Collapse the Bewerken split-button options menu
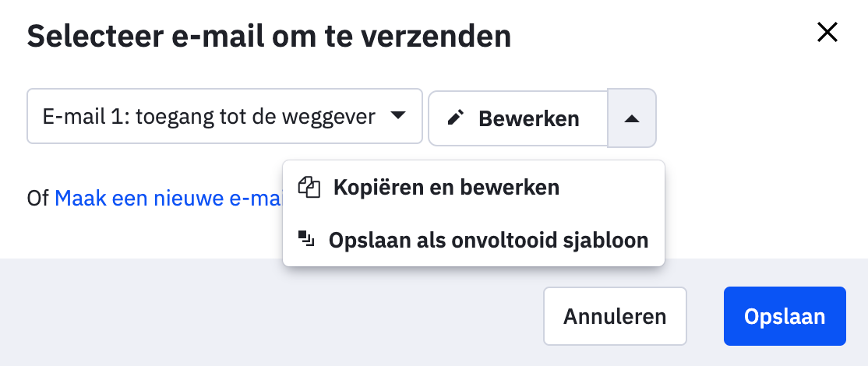The width and height of the screenshot is (868, 366). (x=632, y=118)
